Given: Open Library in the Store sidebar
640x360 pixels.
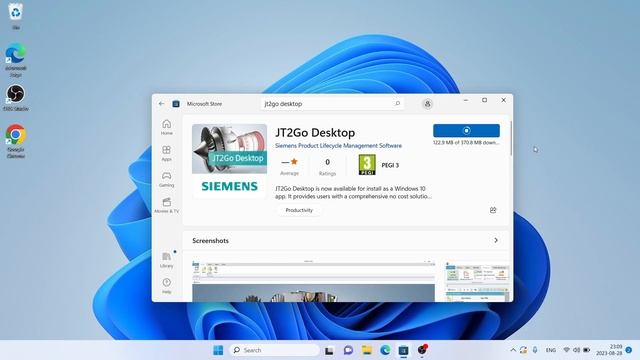Looking at the screenshot, I should click(167, 260).
